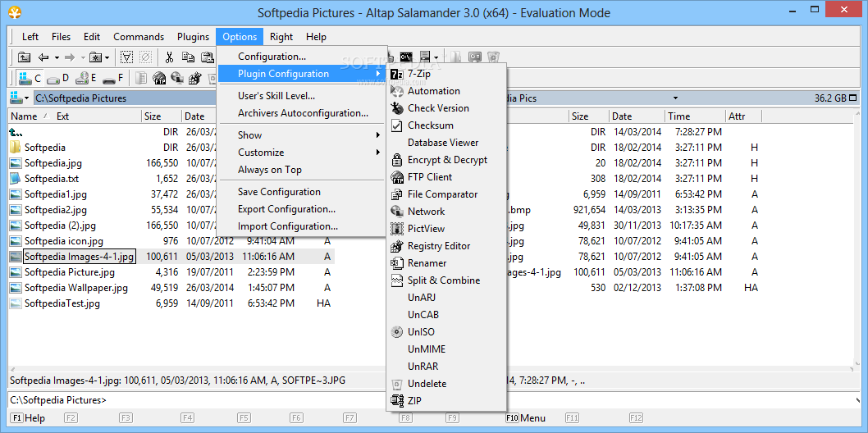The width and height of the screenshot is (868, 433).
Task: Switch to drive C button
Action: (x=30, y=78)
